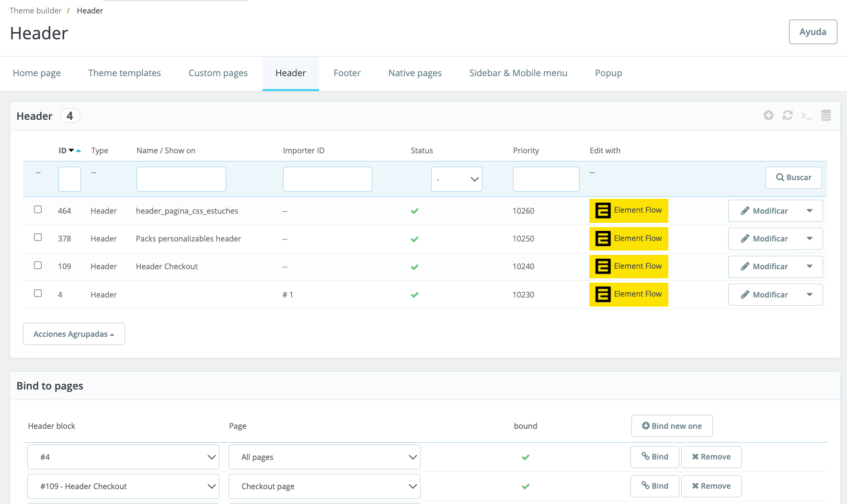Select checkbox for header 4
847x504 pixels.
pyautogui.click(x=38, y=293)
